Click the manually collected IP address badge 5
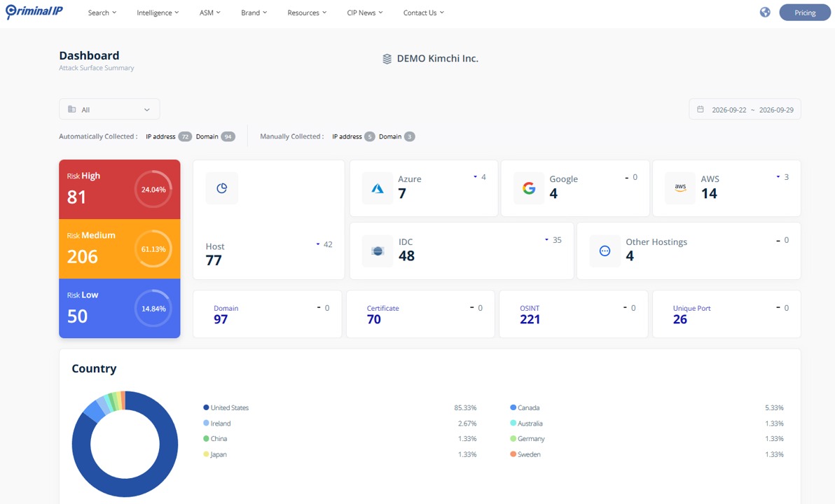Image resolution: width=835 pixels, height=504 pixels. [x=370, y=136]
